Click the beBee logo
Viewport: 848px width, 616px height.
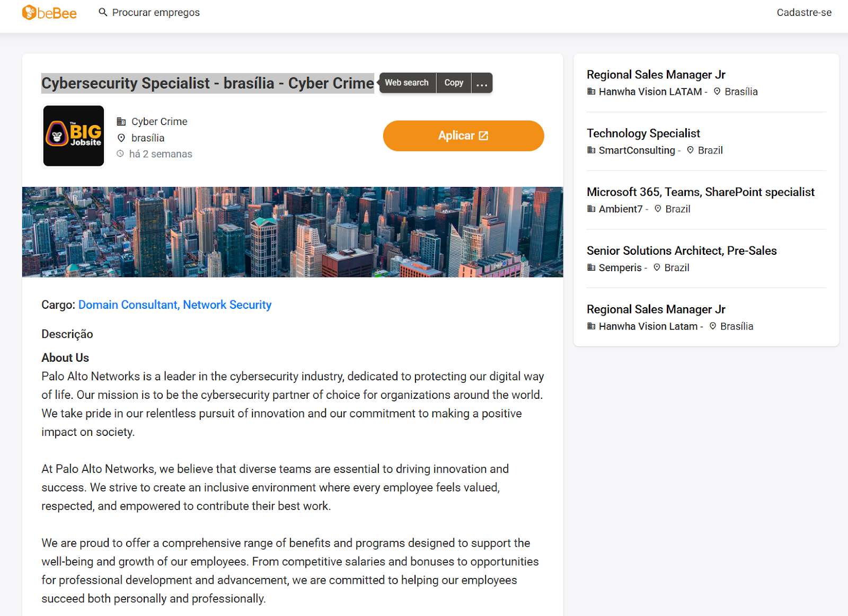(x=49, y=13)
